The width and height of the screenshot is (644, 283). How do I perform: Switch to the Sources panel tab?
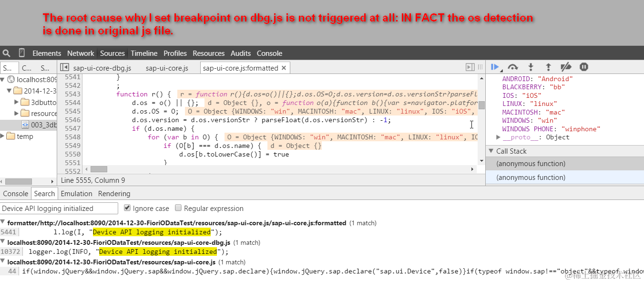(112, 53)
